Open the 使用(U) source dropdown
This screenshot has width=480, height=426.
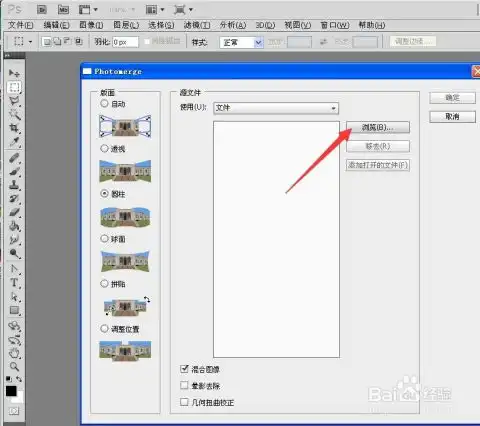click(x=276, y=108)
